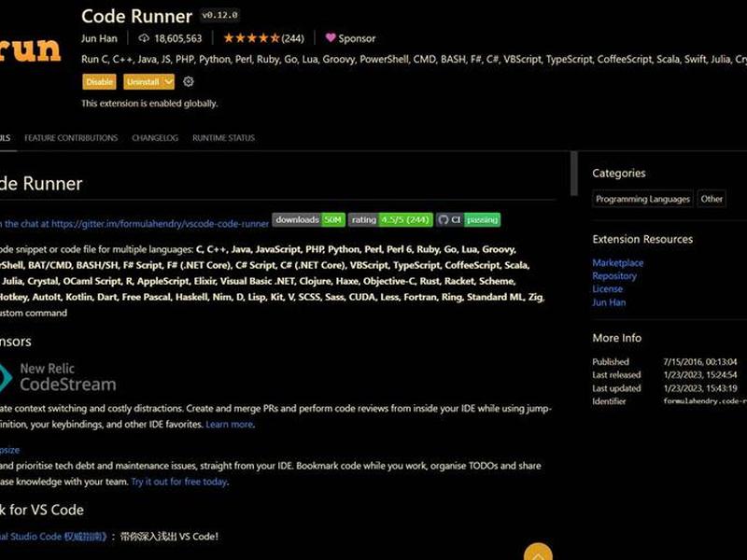
Task: Click the downloads 50M badge
Action: pyautogui.click(x=308, y=219)
